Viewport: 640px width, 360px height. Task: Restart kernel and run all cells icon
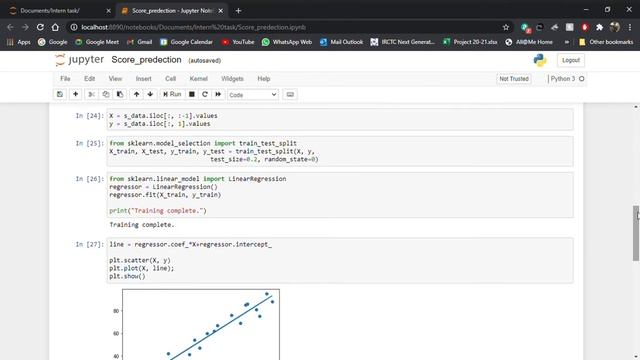(x=218, y=94)
